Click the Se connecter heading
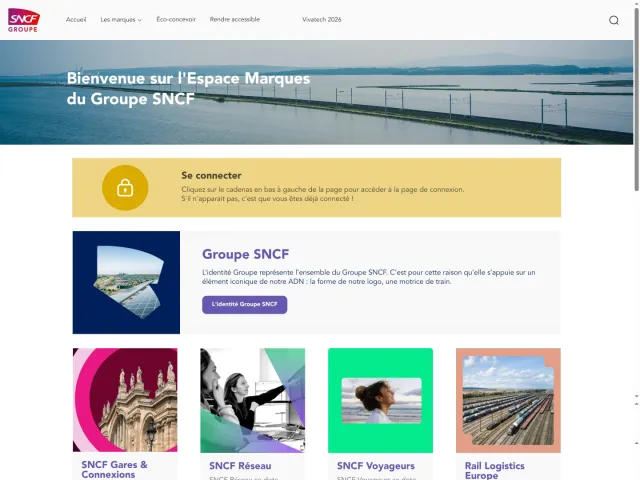 coord(211,176)
